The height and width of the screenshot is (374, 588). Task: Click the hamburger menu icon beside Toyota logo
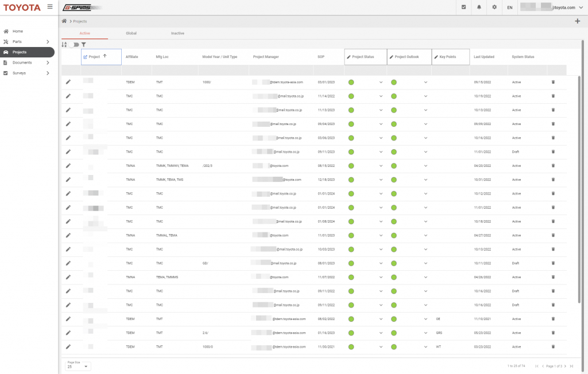50,7
